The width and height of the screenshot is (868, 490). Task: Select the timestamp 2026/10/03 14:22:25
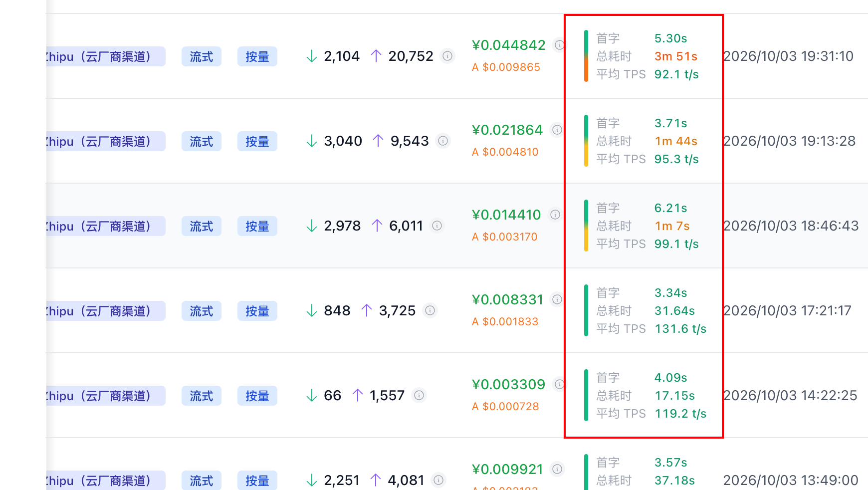[x=790, y=395]
